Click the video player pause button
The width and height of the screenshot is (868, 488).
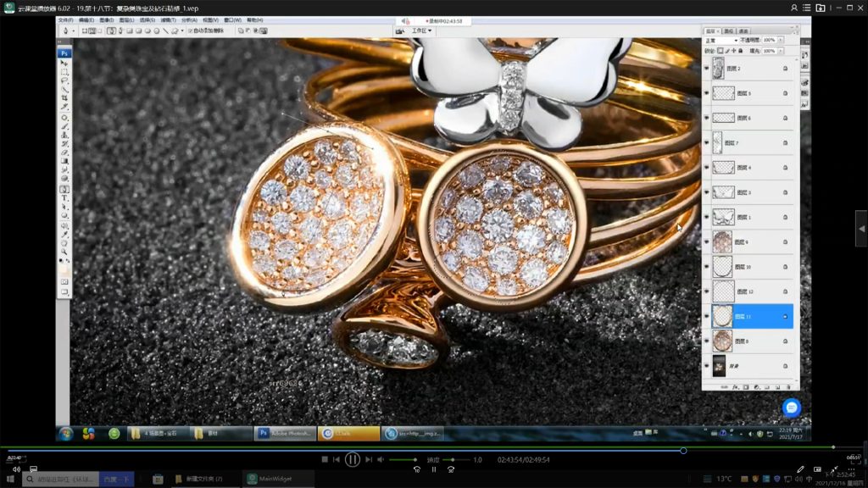tap(353, 459)
